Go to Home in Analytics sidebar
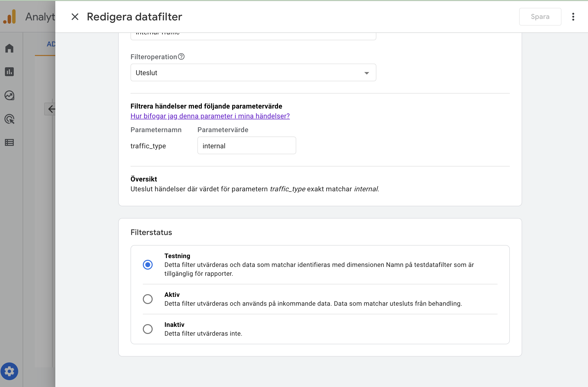The width and height of the screenshot is (588, 387). 9,48
